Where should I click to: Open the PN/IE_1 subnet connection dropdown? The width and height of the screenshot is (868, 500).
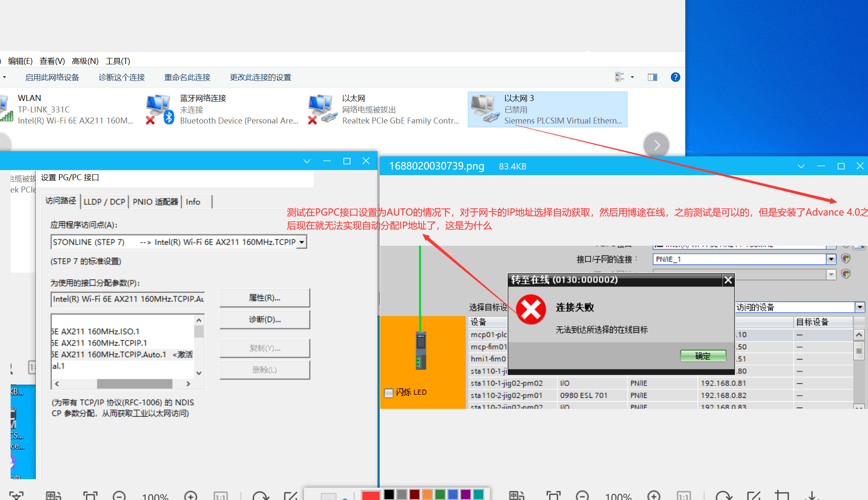[831, 259]
